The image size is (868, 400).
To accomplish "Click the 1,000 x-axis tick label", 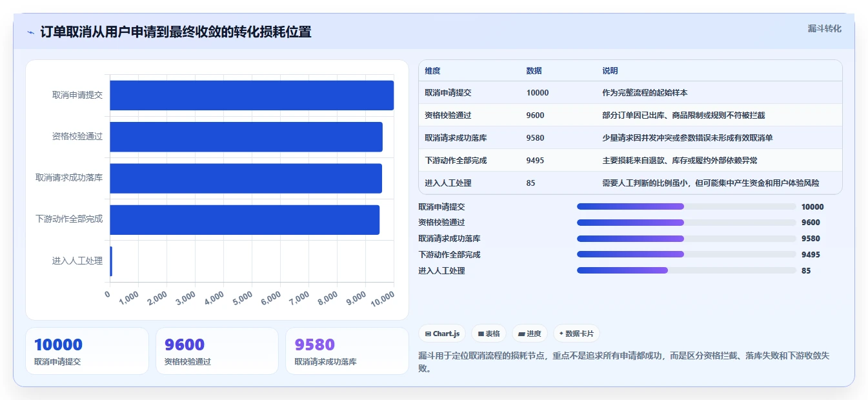I will (129, 298).
